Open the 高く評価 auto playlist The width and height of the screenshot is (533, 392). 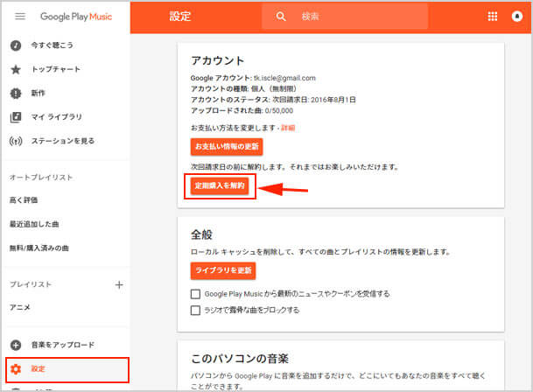[24, 200]
